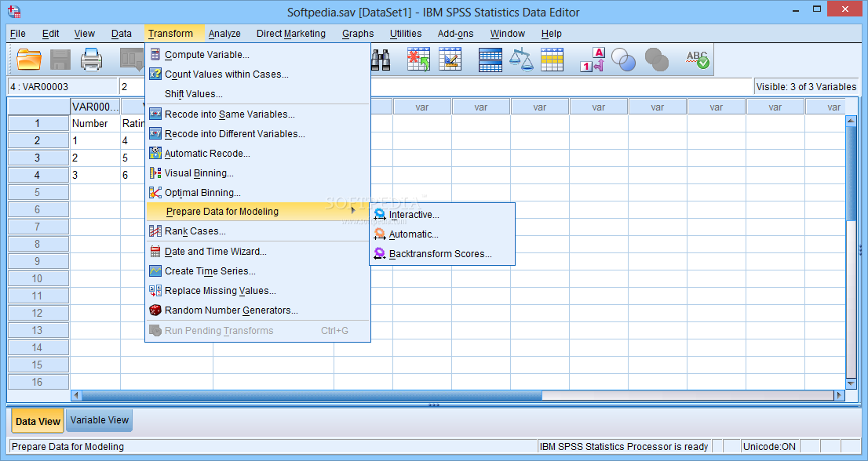Open the Edit menu
The height and width of the screenshot is (461, 868).
[50, 33]
